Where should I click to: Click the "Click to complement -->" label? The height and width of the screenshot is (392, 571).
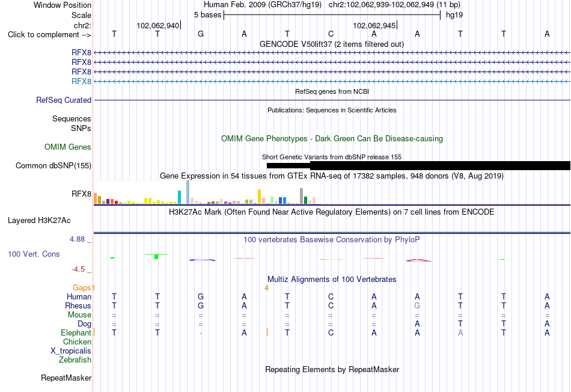pos(49,35)
